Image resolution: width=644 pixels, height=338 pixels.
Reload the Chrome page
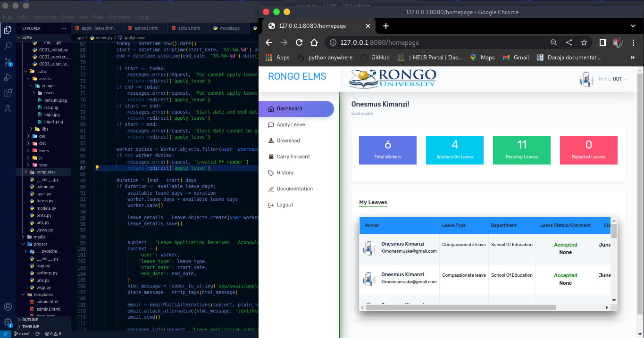[299, 42]
